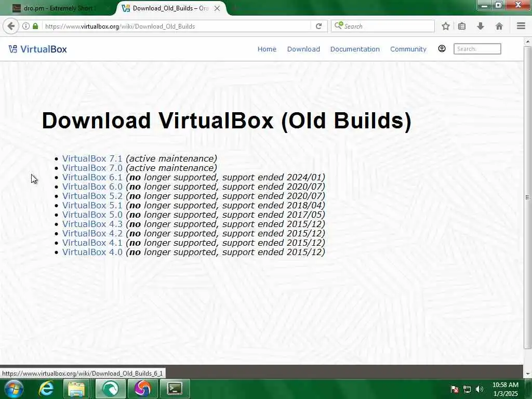Open the VirtualBox 5.0 link
This screenshot has width=532, height=399.
tap(92, 215)
